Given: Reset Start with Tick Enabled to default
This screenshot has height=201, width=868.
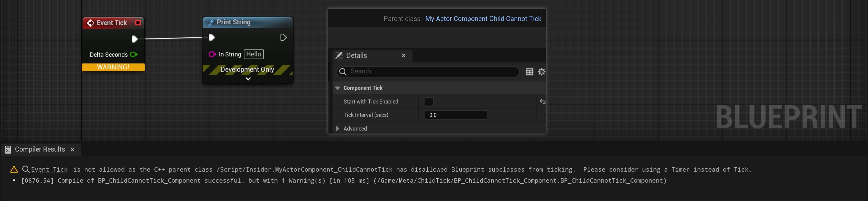Looking at the screenshot, I should (542, 102).
